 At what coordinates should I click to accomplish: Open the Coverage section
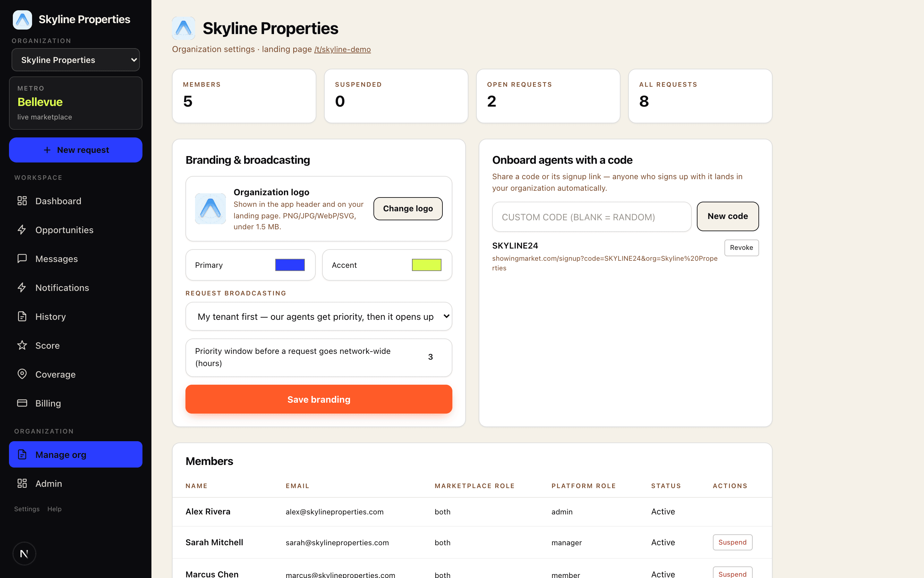(x=56, y=374)
